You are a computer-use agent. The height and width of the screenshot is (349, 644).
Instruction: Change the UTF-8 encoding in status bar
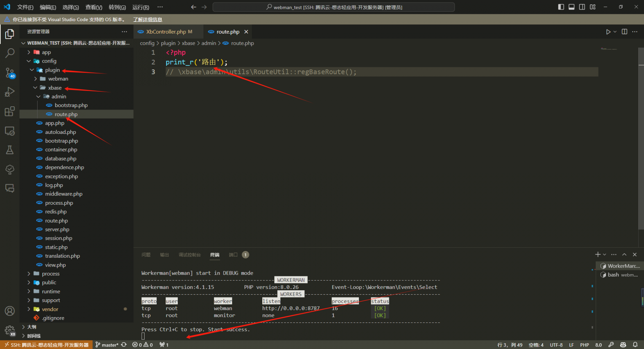coord(556,345)
